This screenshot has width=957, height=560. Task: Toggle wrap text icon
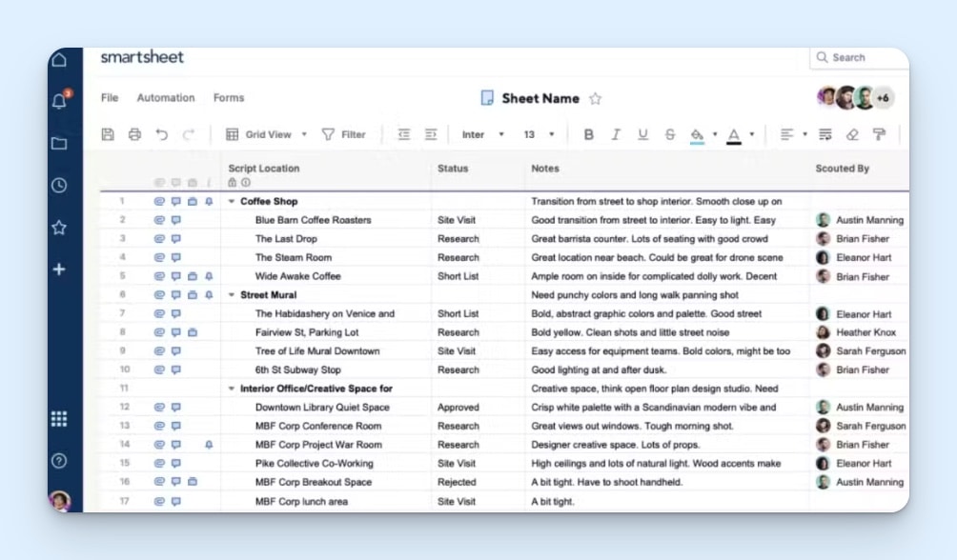click(825, 134)
